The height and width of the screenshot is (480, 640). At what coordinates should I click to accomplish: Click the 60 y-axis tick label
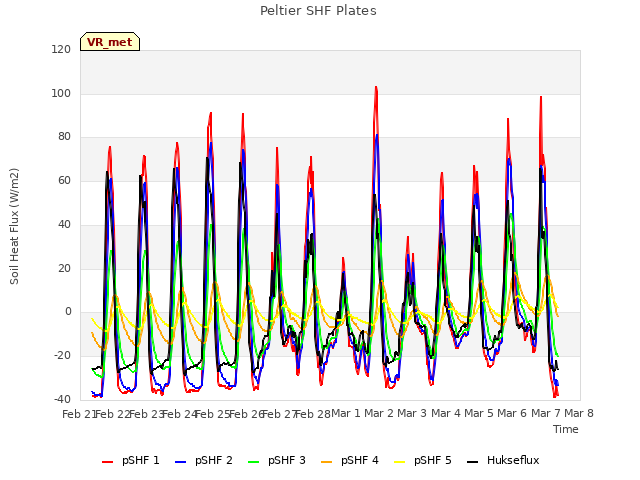click(64, 180)
